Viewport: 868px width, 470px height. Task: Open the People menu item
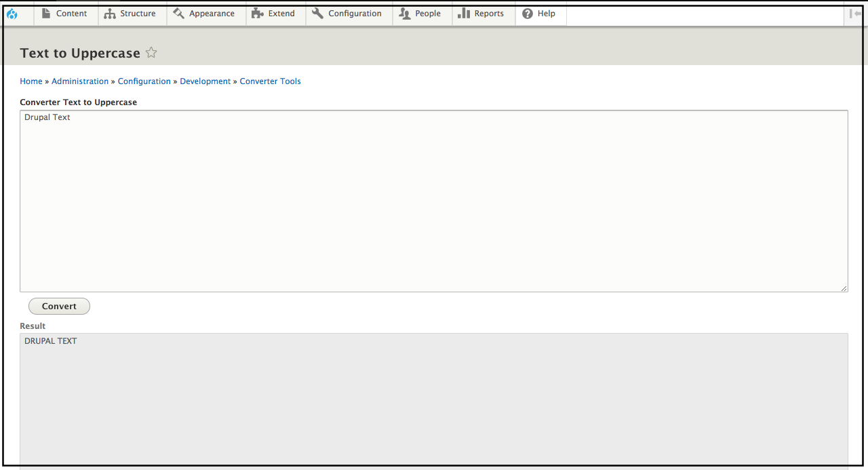[x=427, y=13]
